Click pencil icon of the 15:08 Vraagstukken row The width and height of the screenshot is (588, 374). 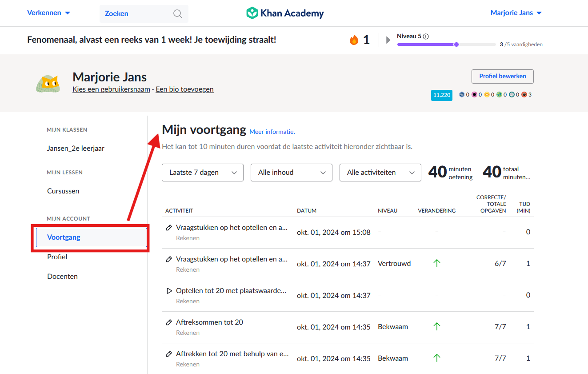point(169,228)
